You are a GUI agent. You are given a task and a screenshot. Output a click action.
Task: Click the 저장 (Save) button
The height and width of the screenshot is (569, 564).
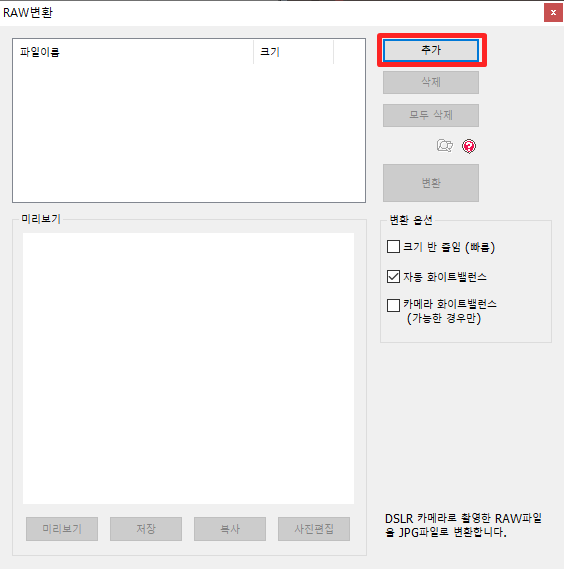click(x=146, y=529)
